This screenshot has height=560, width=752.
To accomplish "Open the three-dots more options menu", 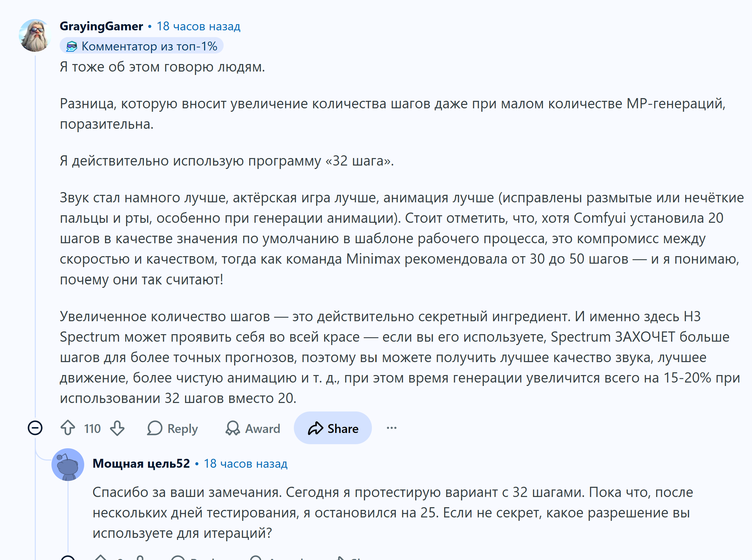I will pos(391,428).
